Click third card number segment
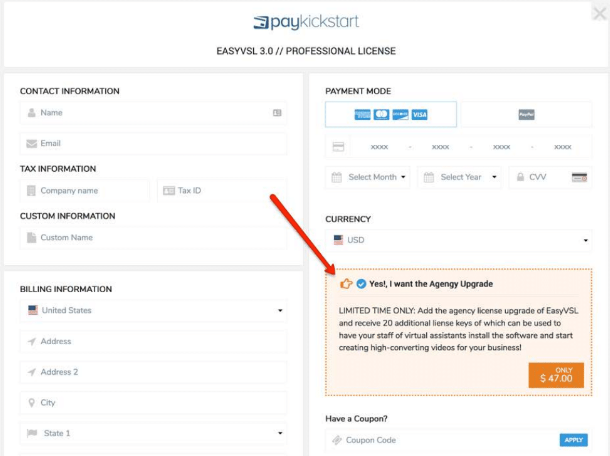The width and height of the screenshot is (610, 456). coord(501,147)
